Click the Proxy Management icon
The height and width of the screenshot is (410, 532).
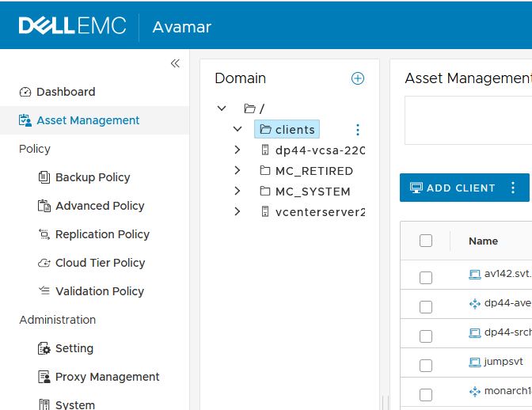(x=44, y=377)
